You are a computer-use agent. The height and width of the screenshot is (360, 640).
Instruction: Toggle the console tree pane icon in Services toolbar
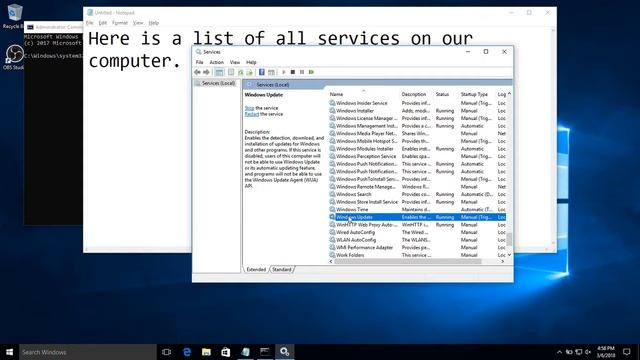coord(219,72)
